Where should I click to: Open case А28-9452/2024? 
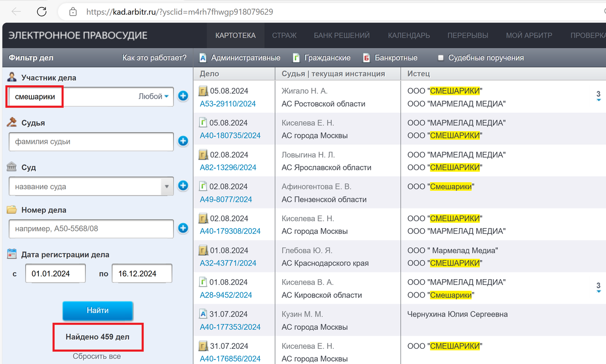225,295
